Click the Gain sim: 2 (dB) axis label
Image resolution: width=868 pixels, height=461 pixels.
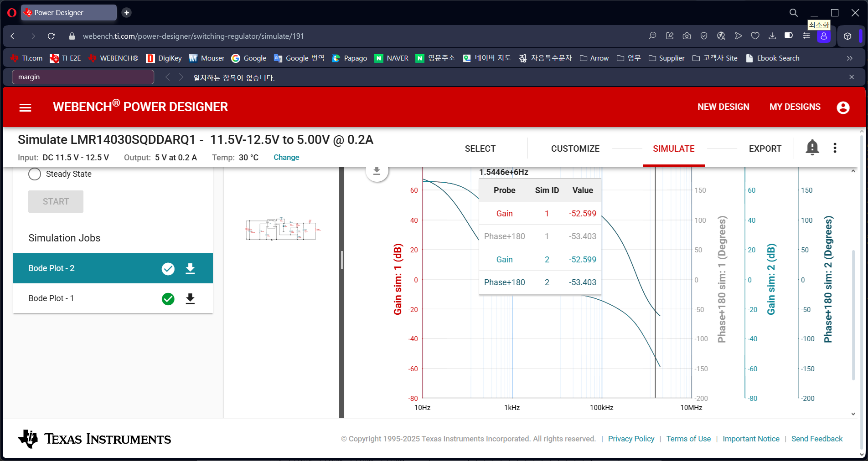771,279
